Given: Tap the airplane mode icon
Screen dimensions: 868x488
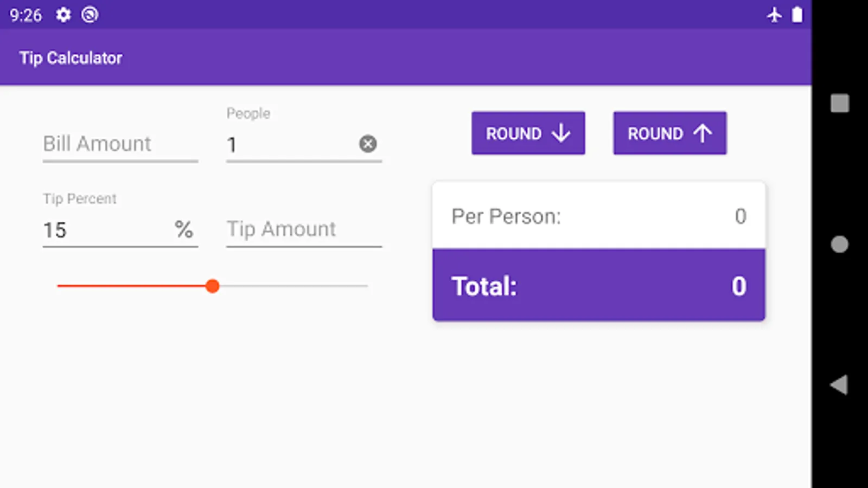Looking at the screenshot, I should 774,15.
